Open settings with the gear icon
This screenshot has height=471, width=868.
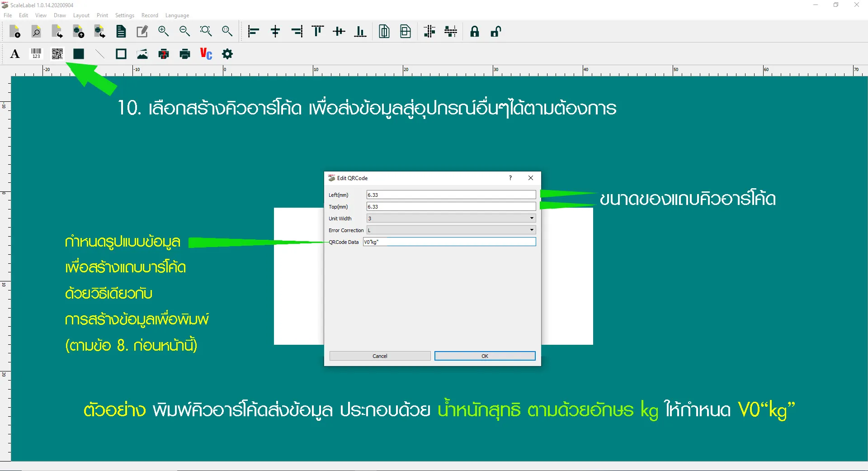point(227,54)
